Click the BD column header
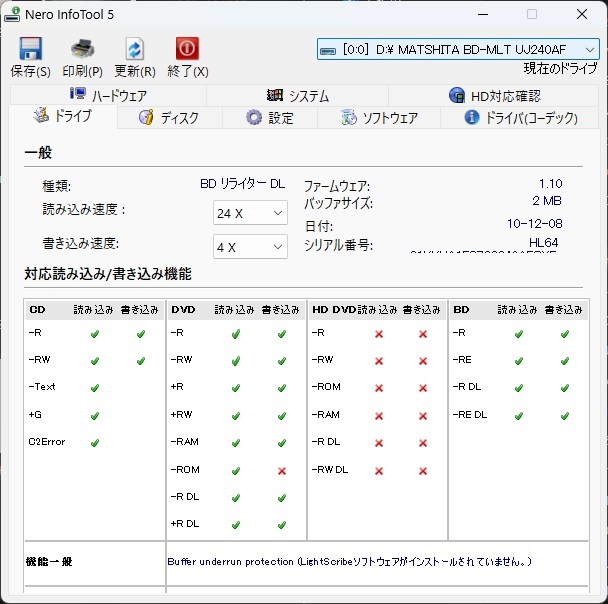This screenshot has width=608, height=604. pyautogui.click(x=461, y=310)
